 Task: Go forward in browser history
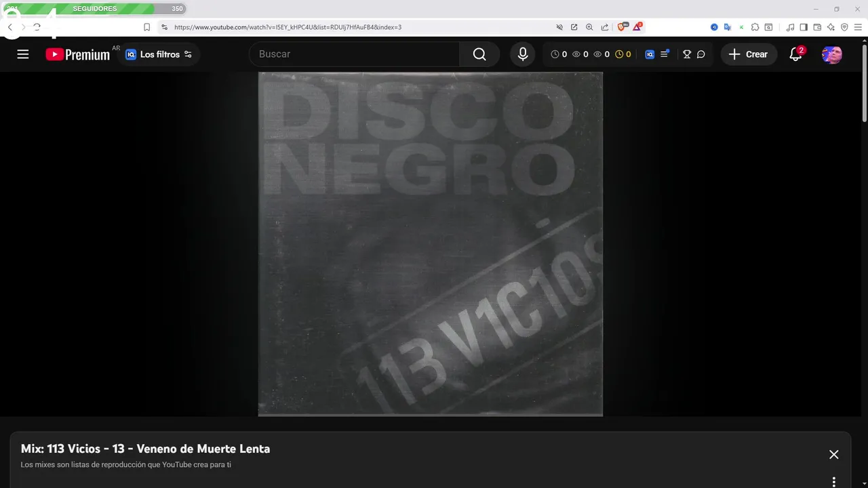24,27
